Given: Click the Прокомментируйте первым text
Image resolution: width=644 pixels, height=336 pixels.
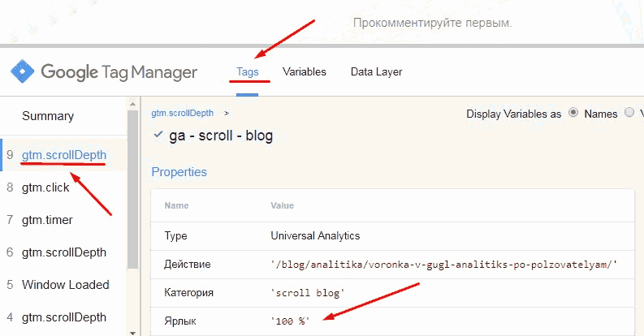Looking at the screenshot, I should coord(433,23).
